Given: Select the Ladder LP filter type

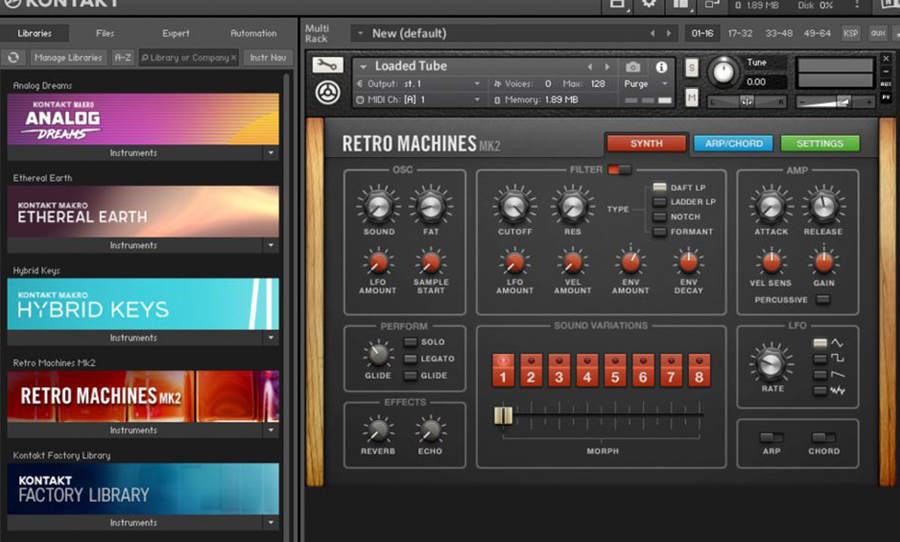Looking at the screenshot, I should 660,202.
